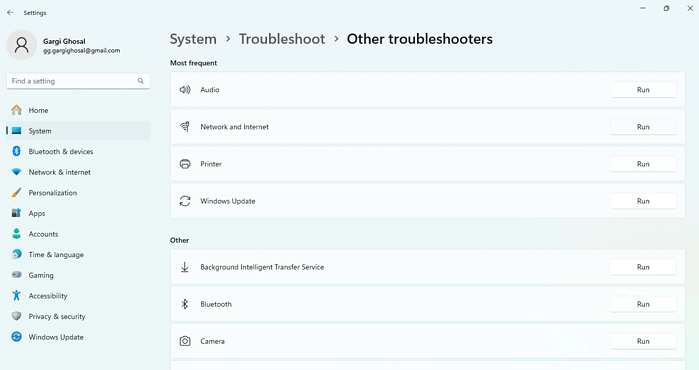Click the Printer troubleshooter label
This screenshot has height=370, width=699.
point(211,164)
